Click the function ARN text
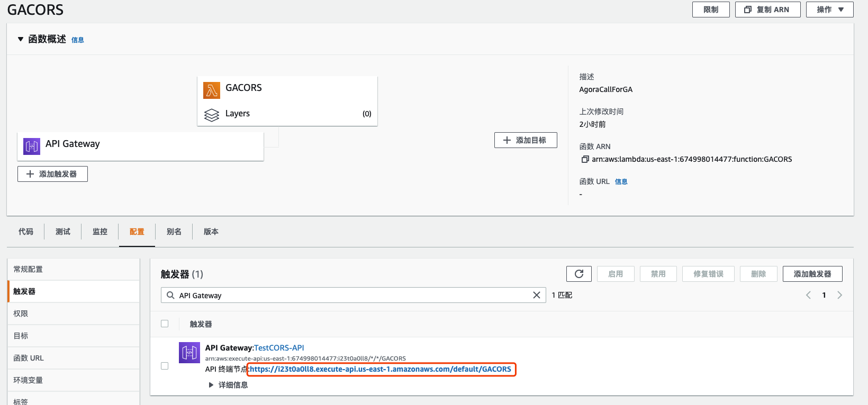 click(692, 159)
